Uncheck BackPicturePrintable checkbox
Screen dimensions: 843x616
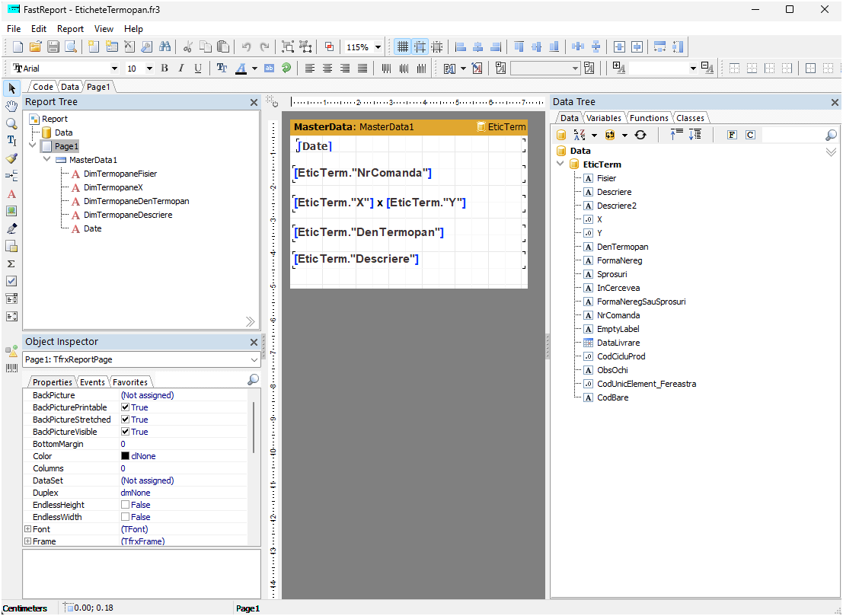point(125,407)
